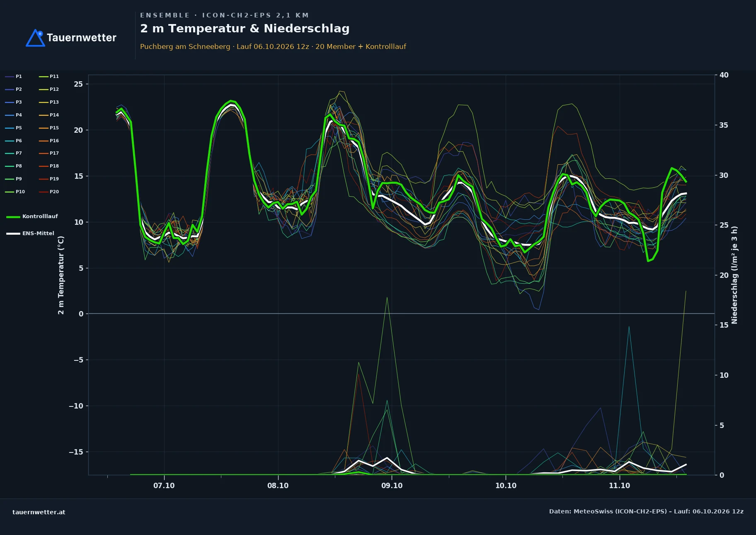The image size is (756, 535).
Task: Click the tauernwetter.at footer text
Action: (x=39, y=512)
